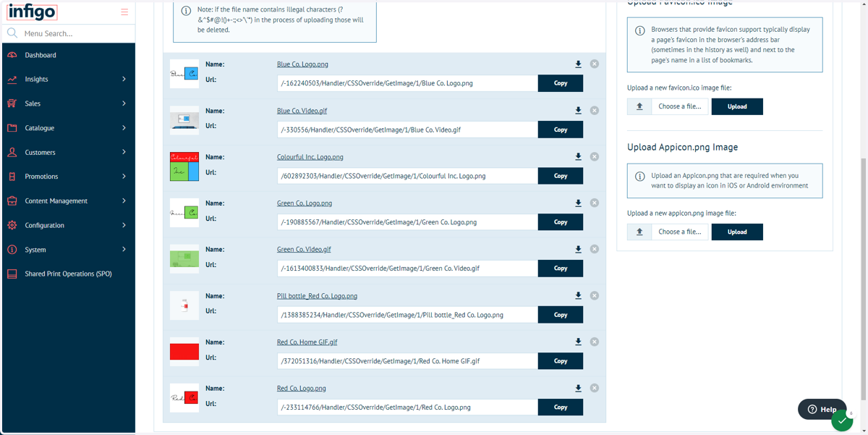Click the Configuration gear icon
Viewport: 868px width, 435px height.
click(x=12, y=225)
